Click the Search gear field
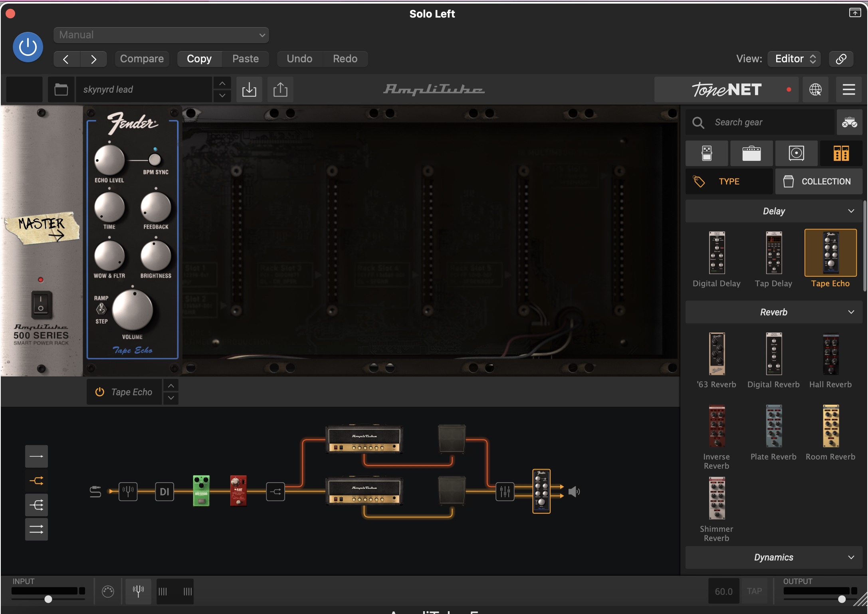Viewport: 868px width, 614px height. coord(760,122)
